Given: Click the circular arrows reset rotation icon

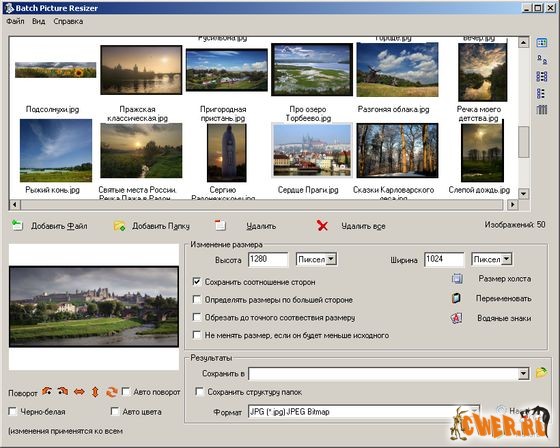Looking at the screenshot, I should [111, 392].
